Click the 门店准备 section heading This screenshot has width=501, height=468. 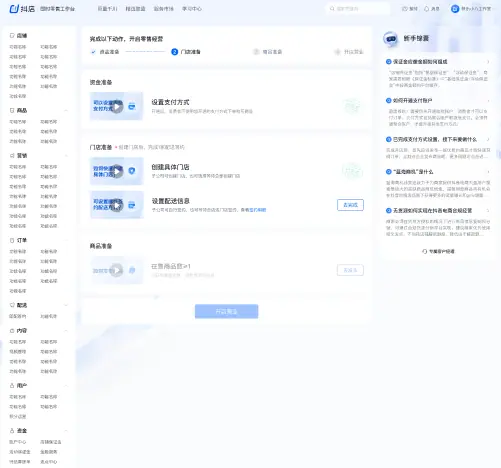coord(101,147)
